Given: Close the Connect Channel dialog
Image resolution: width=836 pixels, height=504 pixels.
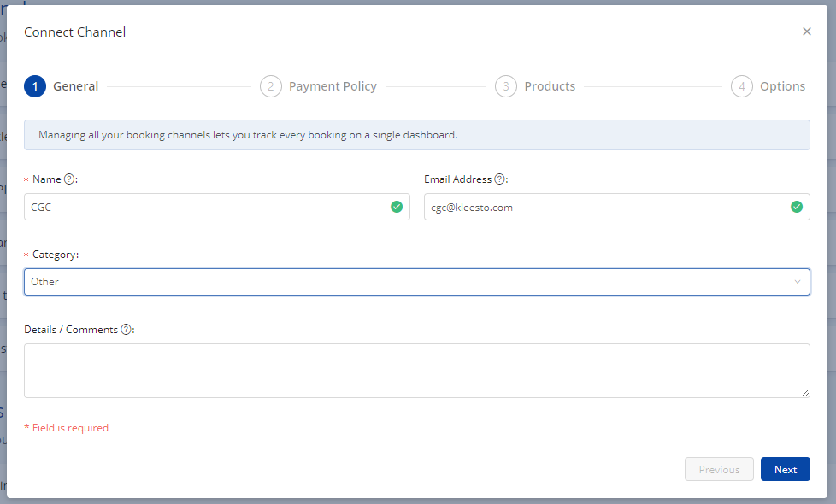Looking at the screenshot, I should pyautogui.click(x=806, y=32).
